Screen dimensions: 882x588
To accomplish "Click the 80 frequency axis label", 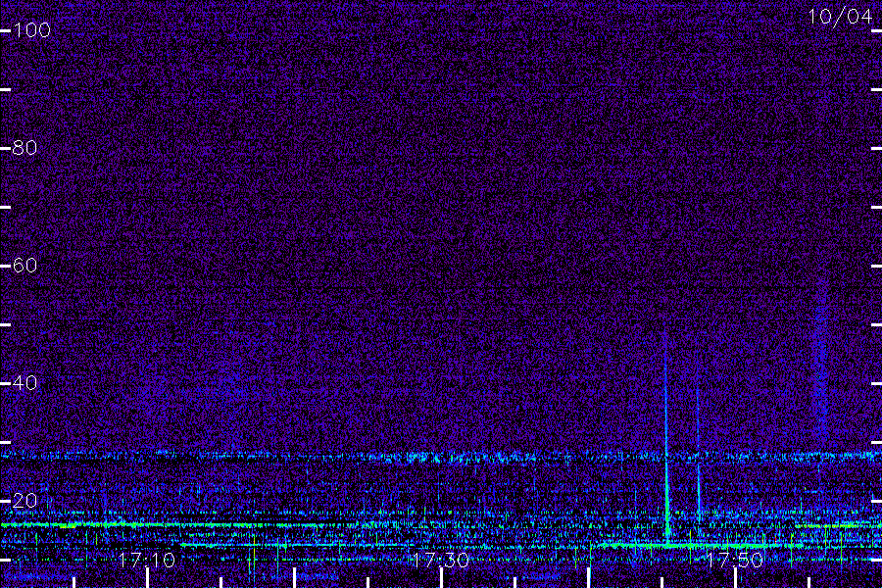I will tap(24, 147).
